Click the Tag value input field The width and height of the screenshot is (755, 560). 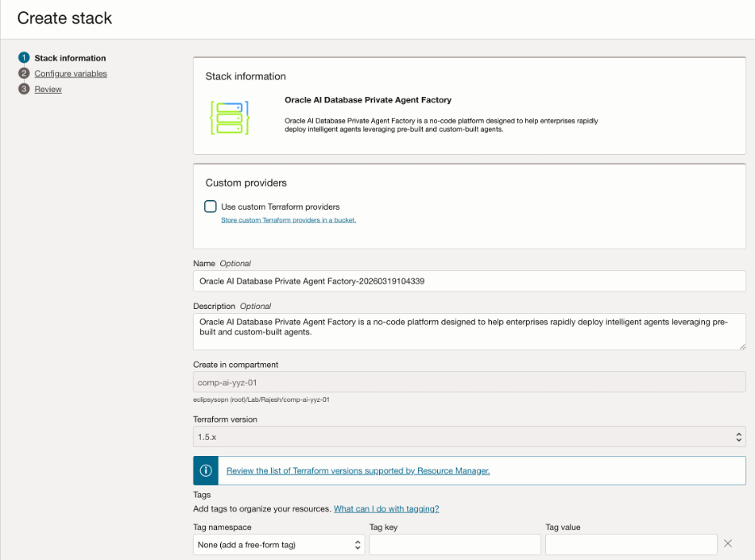[631, 544]
